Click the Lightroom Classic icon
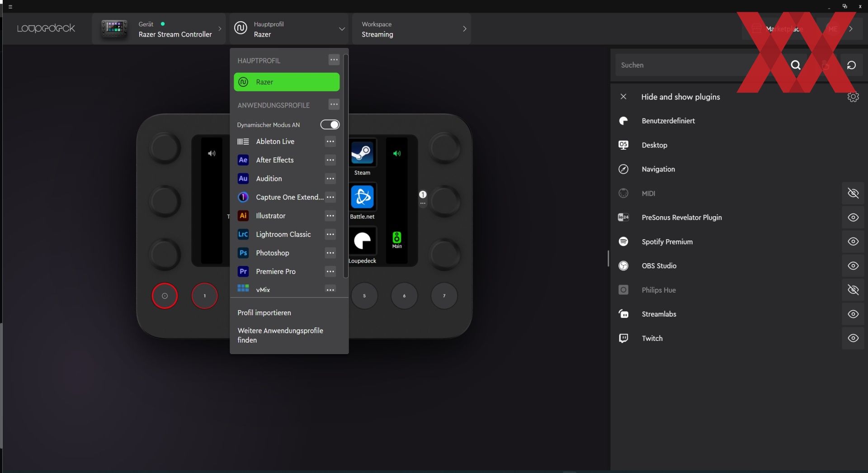The height and width of the screenshot is (473, 868). click(243, 234)
